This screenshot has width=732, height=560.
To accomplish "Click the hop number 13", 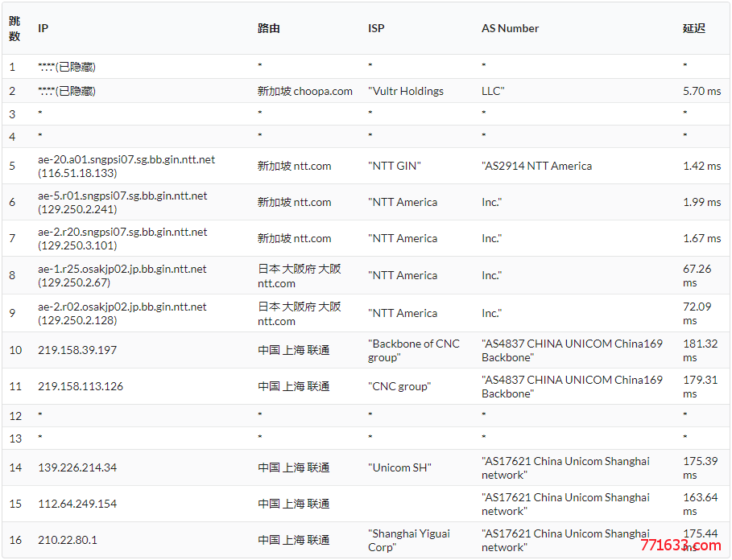I will click(x=15, y=439).
